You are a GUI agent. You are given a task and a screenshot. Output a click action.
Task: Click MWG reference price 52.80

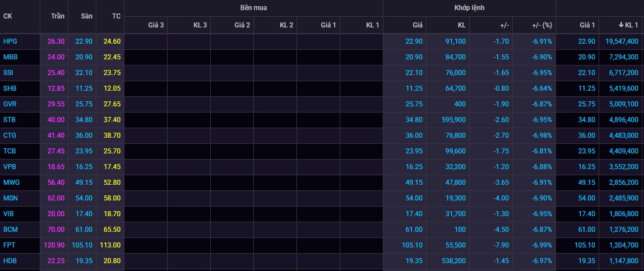pyautogui.click(x=112, y=182)
